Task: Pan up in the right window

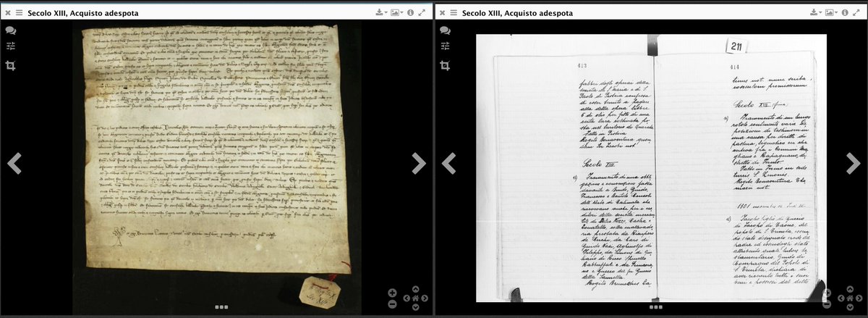Action: coord(850,289)
